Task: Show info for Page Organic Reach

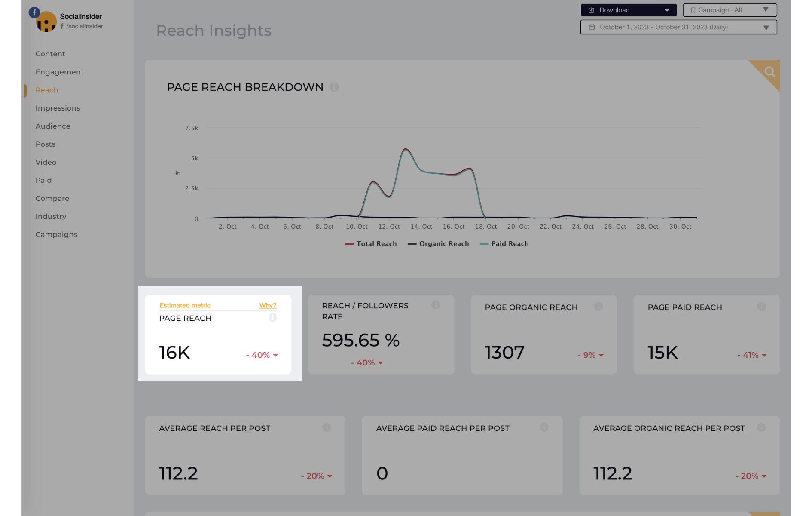Action: 598,307
